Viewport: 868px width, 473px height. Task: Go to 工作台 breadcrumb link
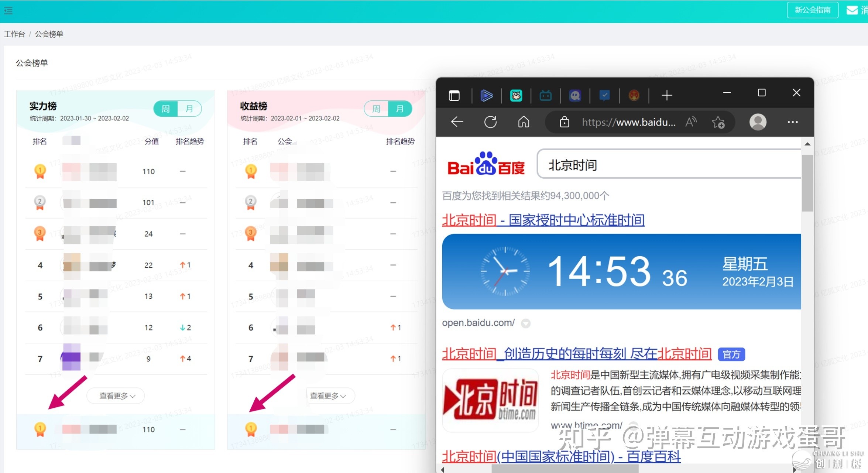[x=14, y=34]
